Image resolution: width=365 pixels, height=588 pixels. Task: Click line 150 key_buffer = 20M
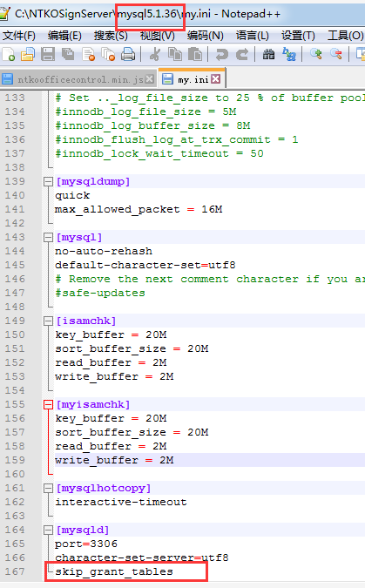click(111, 335)
